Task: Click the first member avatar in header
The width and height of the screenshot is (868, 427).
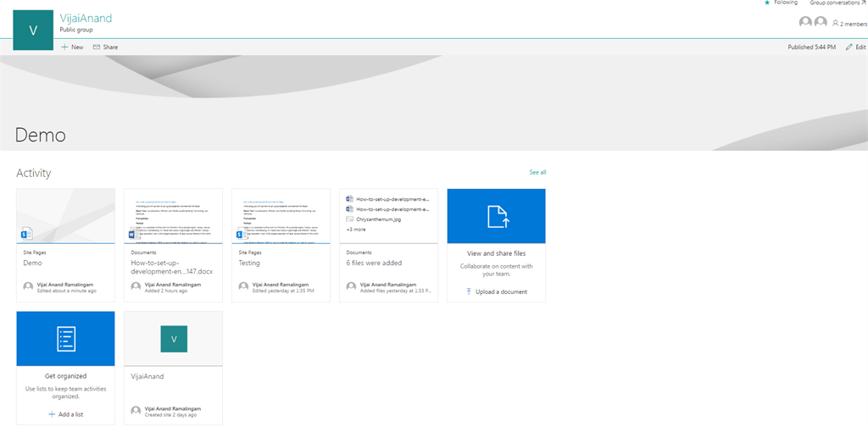Action: (x=805, y=23)
